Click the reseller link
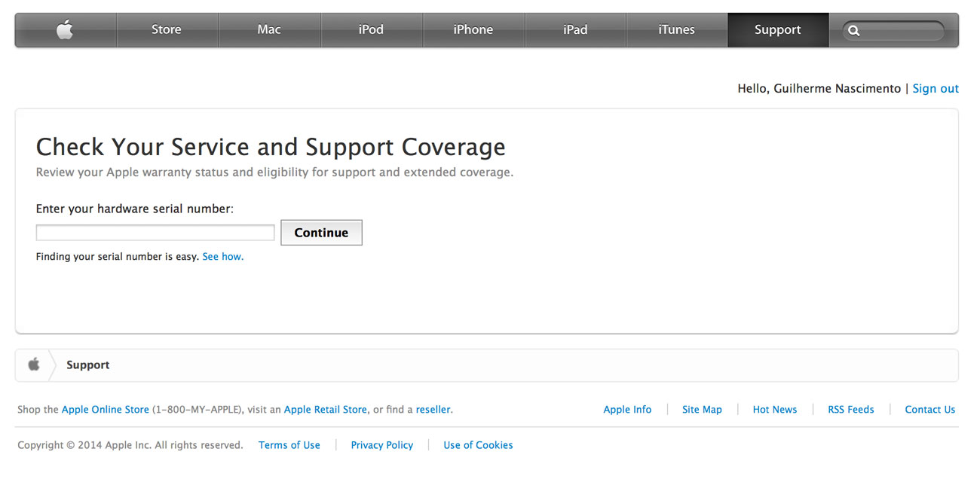 [x=433, y=410]
